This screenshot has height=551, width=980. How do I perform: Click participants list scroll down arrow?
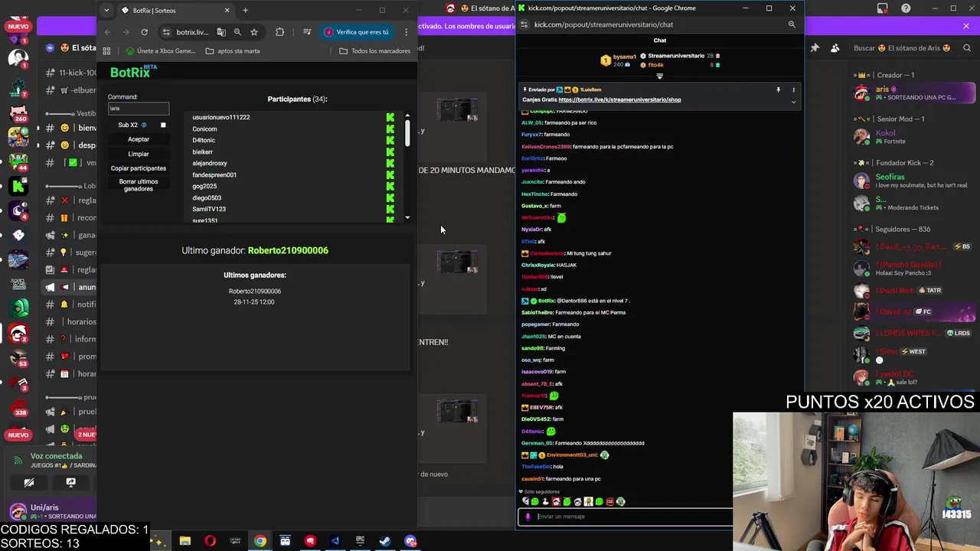(x=407, y=218)
